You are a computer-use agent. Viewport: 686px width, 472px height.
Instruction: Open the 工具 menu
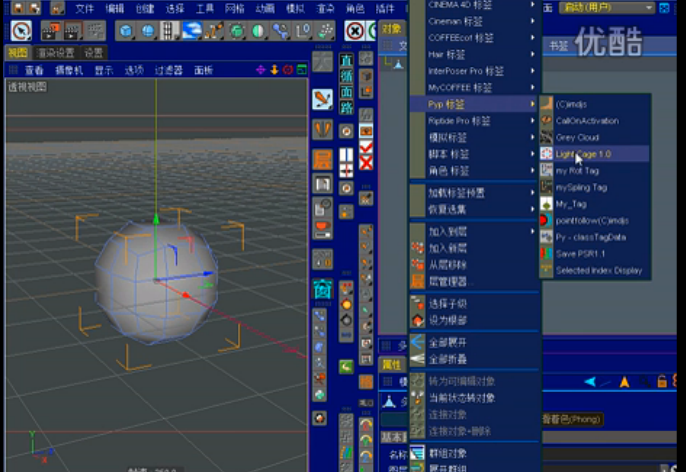(205, 8)
